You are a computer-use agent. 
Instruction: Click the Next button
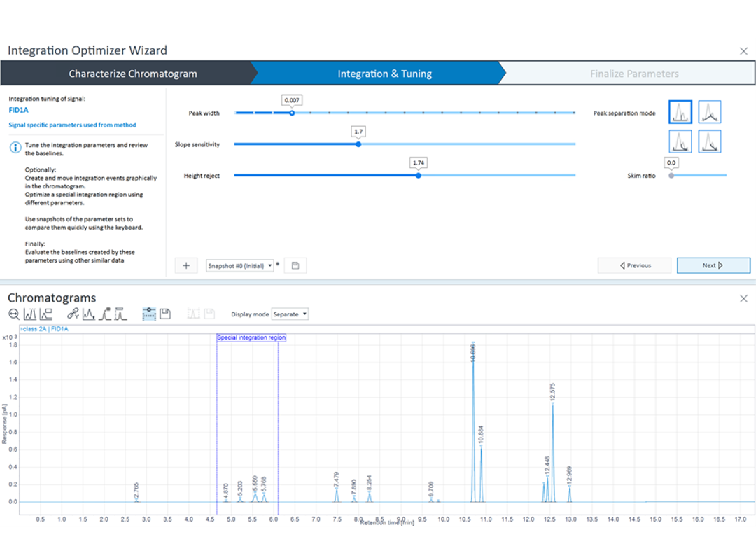click(713, 265)
